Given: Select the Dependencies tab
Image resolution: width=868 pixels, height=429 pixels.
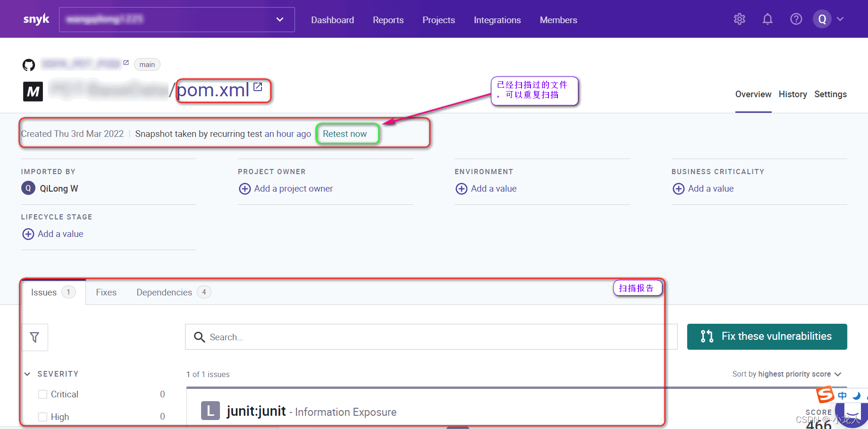Looking at the screenshot, I should click(x=174, y=293).
